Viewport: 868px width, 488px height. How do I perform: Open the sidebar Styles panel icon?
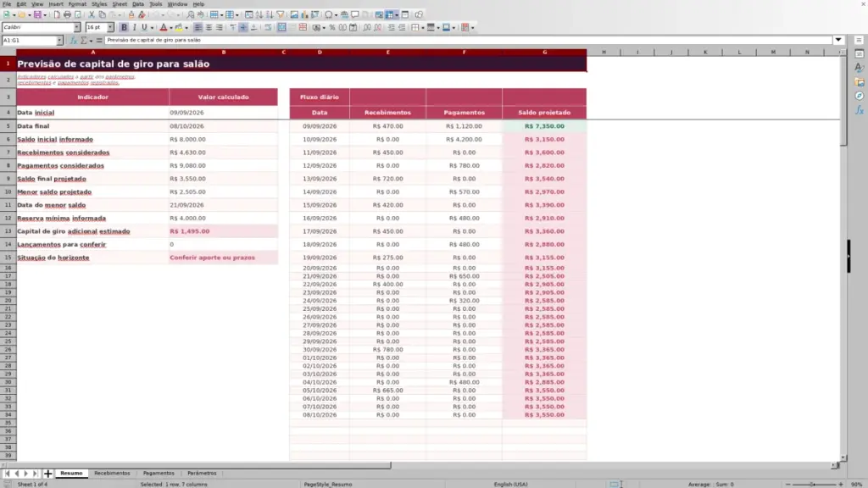(x=860, y=68)
